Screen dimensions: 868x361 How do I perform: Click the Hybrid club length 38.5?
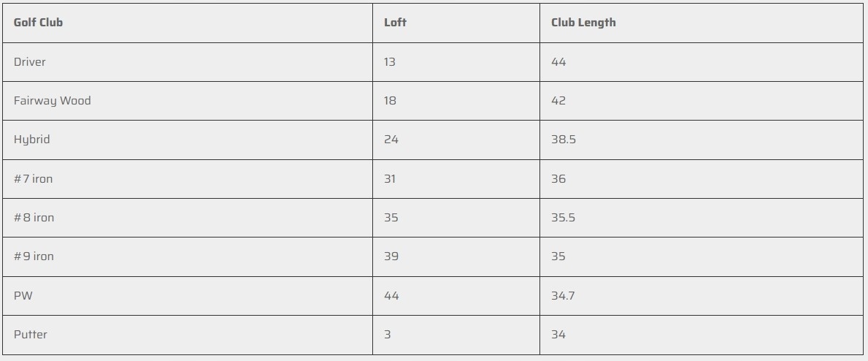click(564, 140)
